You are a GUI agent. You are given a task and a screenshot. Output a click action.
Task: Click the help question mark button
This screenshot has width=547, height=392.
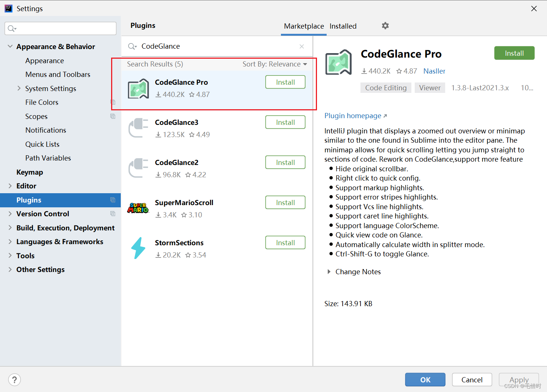click(x=14, y=380)
